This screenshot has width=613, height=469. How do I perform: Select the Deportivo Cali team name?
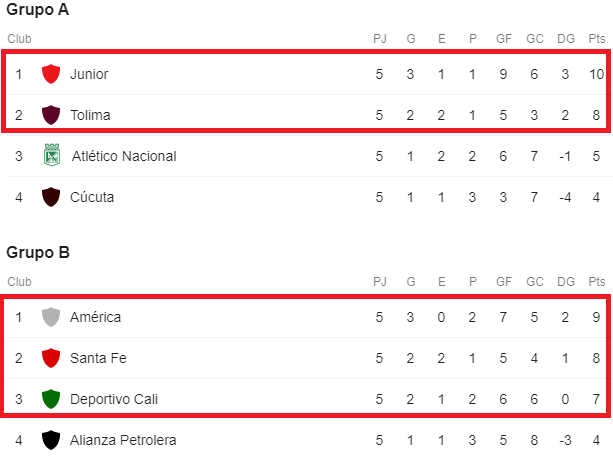tap(114, 399)
